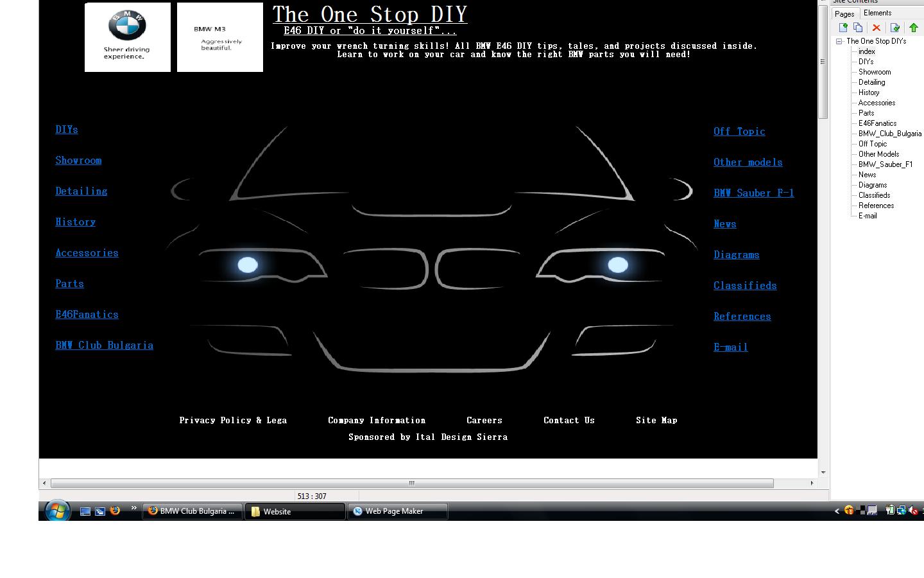Launch Firefox from quick launch
The height and width of the screenshot is (578, 924).
(116, 511)
